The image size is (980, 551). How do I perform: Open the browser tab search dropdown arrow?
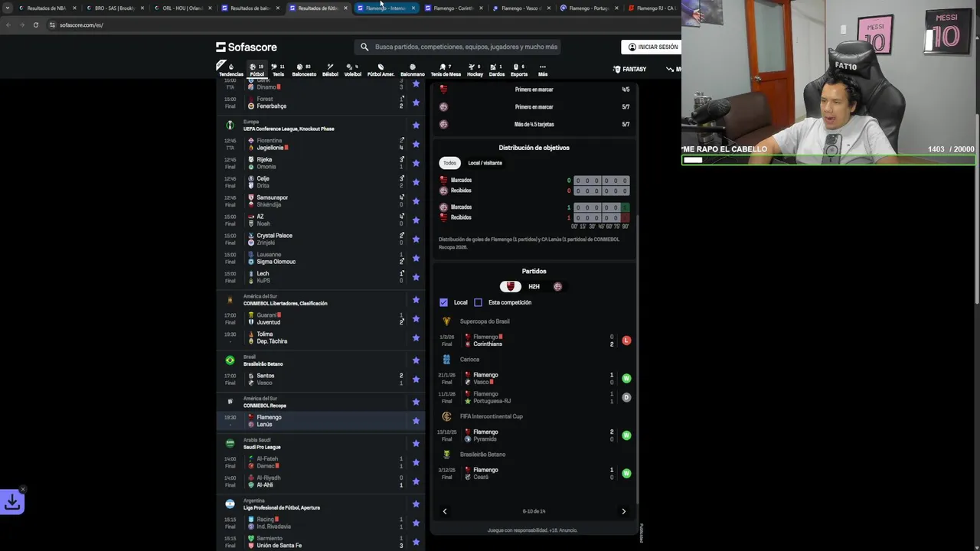tap(8, 8)
